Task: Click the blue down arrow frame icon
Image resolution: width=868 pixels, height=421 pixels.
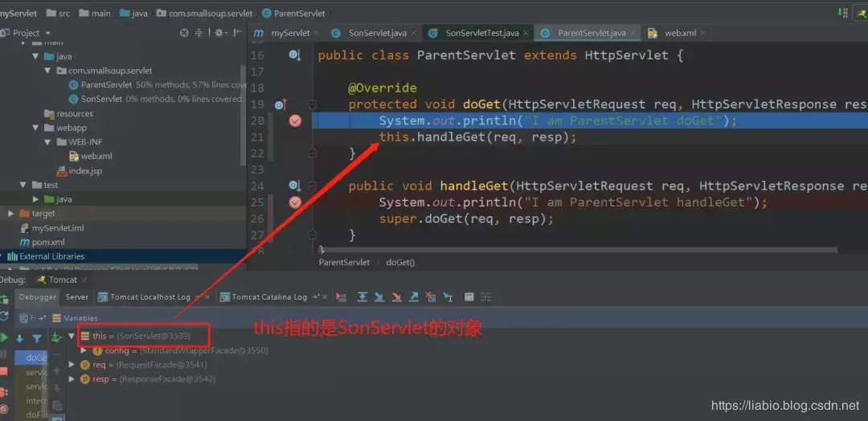Action: [20, 338]
